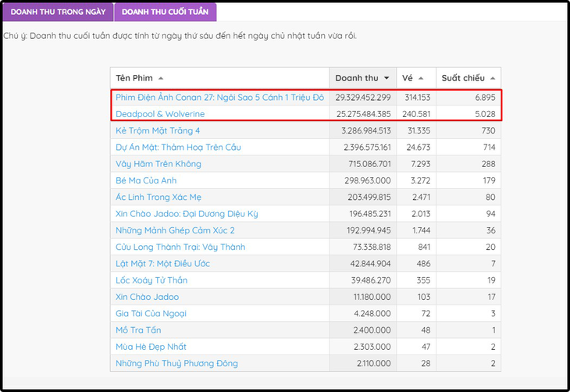Sort table by Tên Phim column arrow
The width and height of the screenshot is (570, 392).
click(x=161, y=78)
